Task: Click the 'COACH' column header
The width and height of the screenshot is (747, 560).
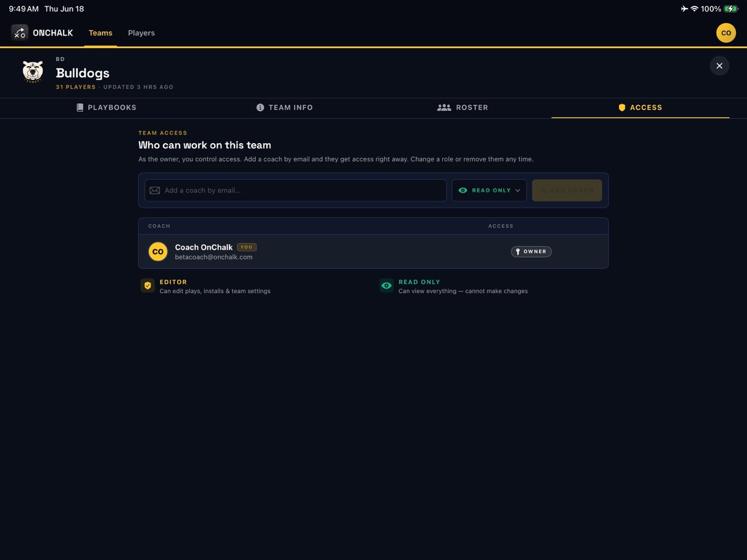Action: 159,226
